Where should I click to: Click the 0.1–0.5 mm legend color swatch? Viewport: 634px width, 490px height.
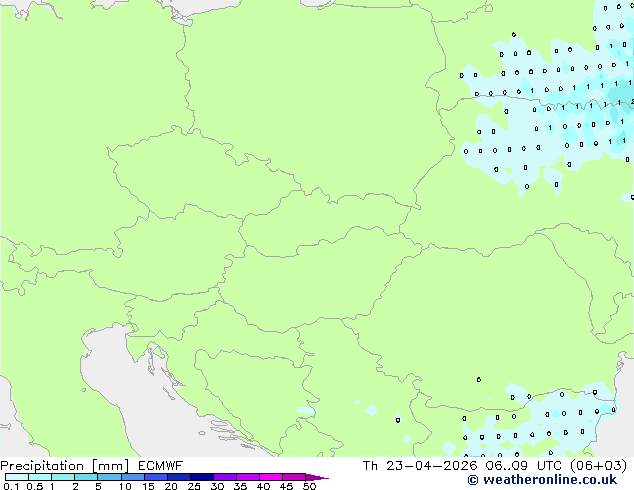[17, 477]
